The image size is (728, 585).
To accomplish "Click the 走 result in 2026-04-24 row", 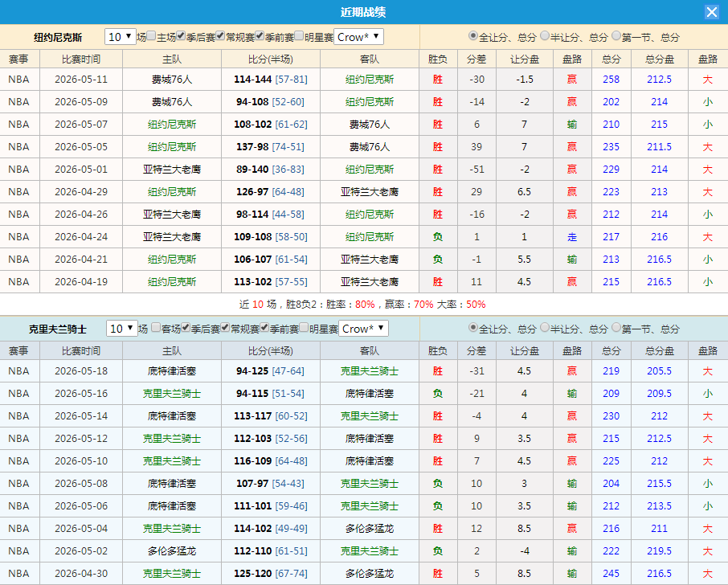I will pos(572,237).
